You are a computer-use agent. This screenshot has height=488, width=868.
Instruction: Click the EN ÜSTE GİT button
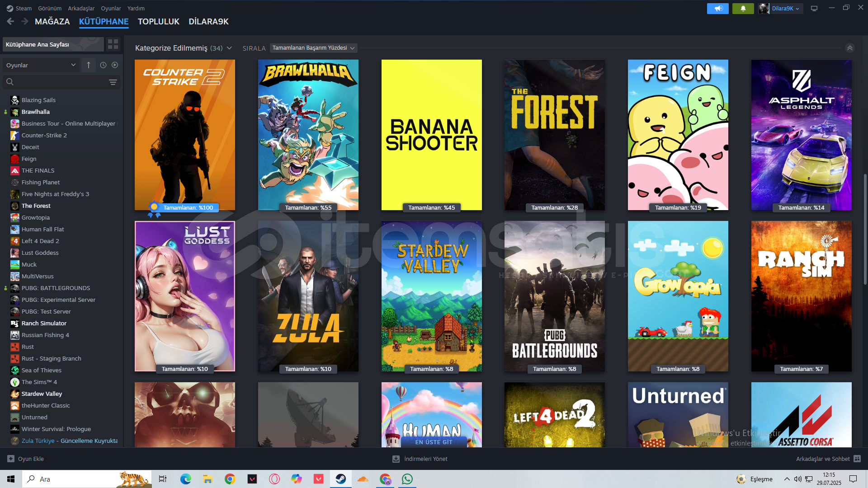click(434, 442)
